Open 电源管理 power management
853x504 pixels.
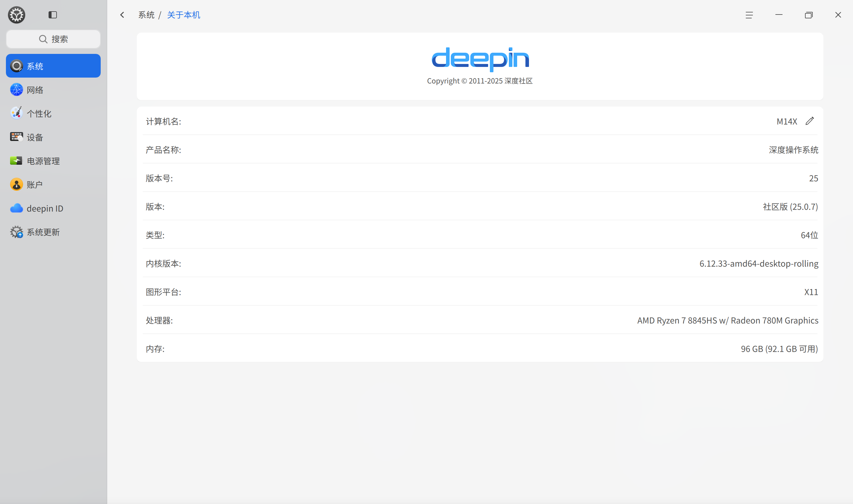(x=53, y=161)
